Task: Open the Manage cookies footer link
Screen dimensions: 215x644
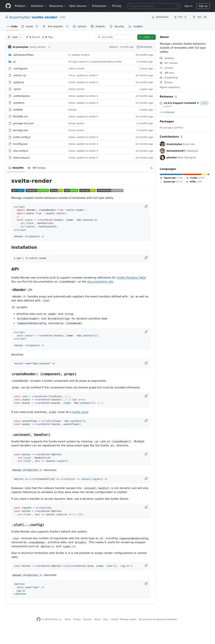Action: coord(128,619)
